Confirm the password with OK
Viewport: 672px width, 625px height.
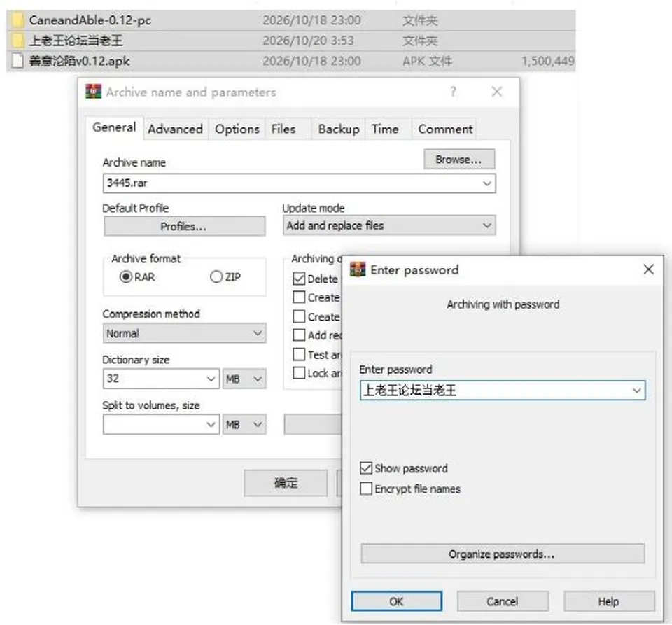(x=396, y=601)
